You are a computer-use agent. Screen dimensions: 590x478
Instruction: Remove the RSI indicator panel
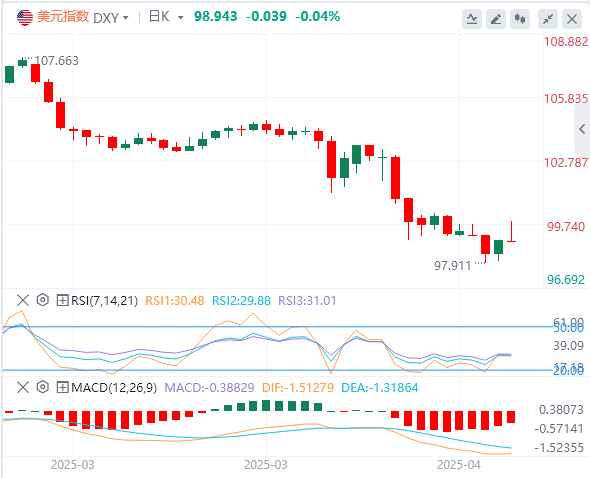23,300
